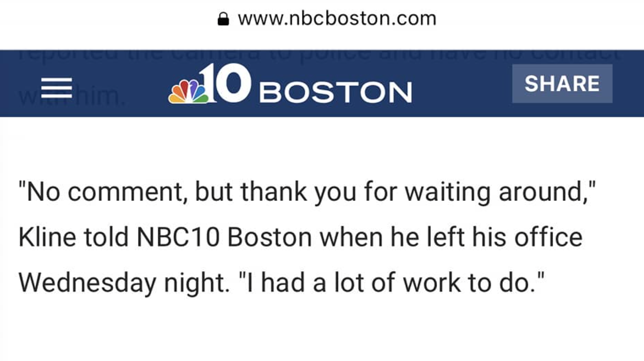The height and width of the screenshot is (361, 644).
Task: Select the www.nbcboston.com address field
Action: point(337,19)
